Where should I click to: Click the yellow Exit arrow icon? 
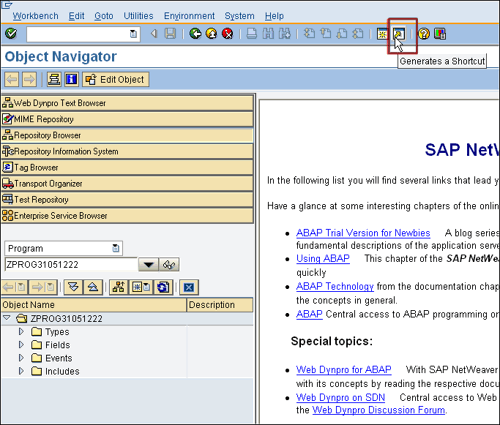pyautogui.click(x=211, y=34)
